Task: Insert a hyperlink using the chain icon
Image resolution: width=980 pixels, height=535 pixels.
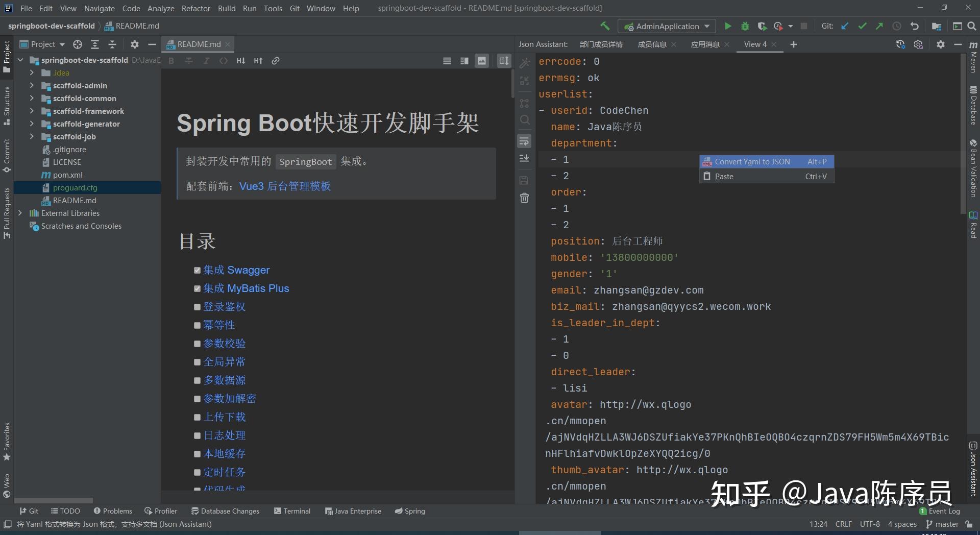Action: tap(276, 61)
